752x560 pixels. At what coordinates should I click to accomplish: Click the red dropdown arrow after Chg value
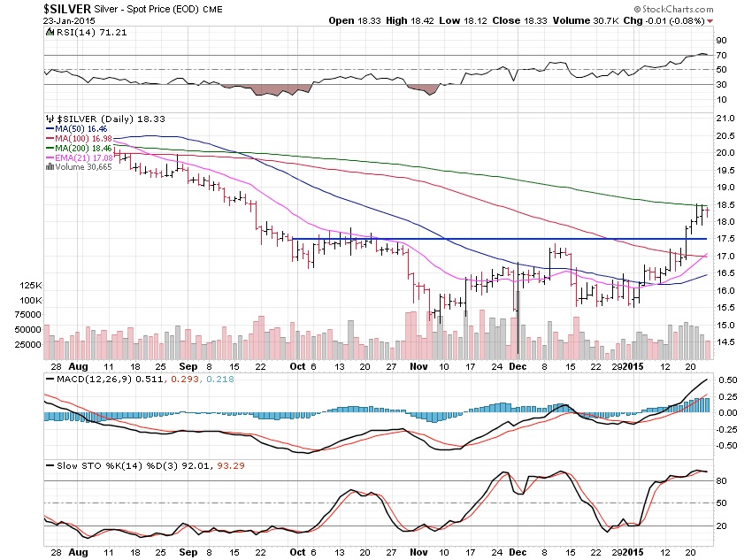pos(710,21)
